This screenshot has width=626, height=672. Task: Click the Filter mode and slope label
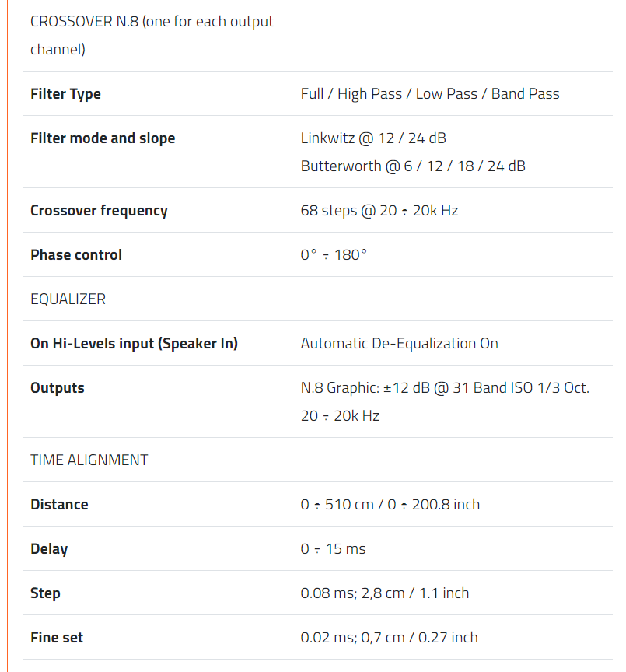[103, 138]
